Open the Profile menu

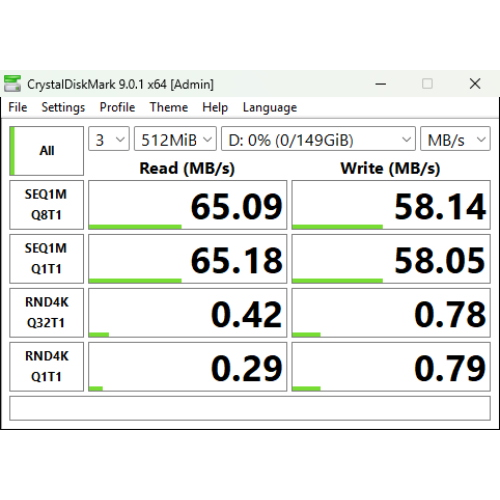[x=117, y=107]
